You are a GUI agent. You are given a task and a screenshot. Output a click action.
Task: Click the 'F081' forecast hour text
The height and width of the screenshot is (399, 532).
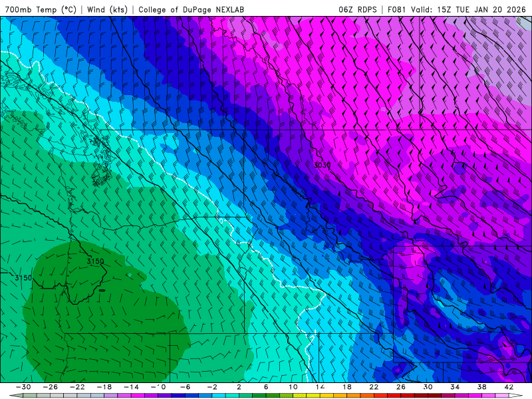pos(397,9)
